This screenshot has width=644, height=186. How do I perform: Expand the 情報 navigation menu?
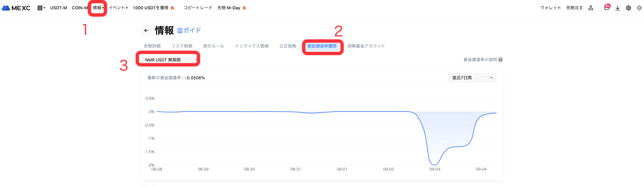[98, 8]
